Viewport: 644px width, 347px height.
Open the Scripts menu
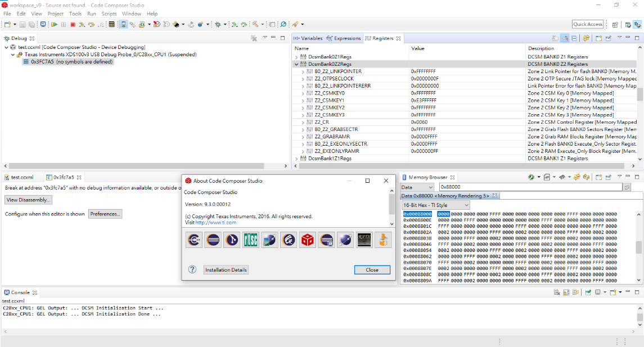tap(109, 13)
